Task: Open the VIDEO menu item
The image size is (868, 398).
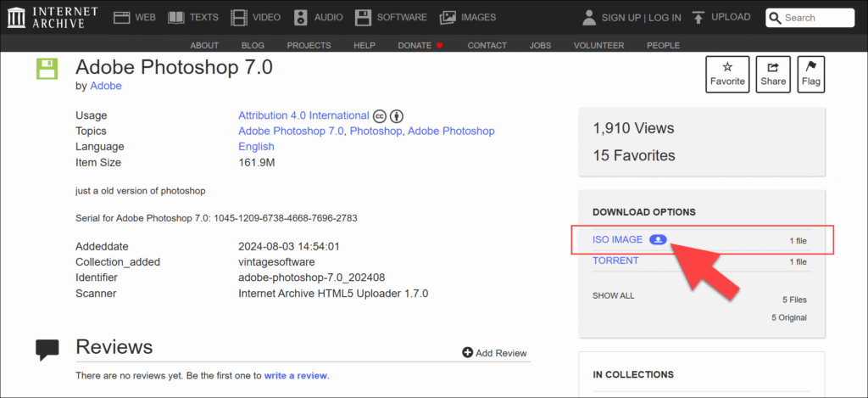Action: coord(266,17)
